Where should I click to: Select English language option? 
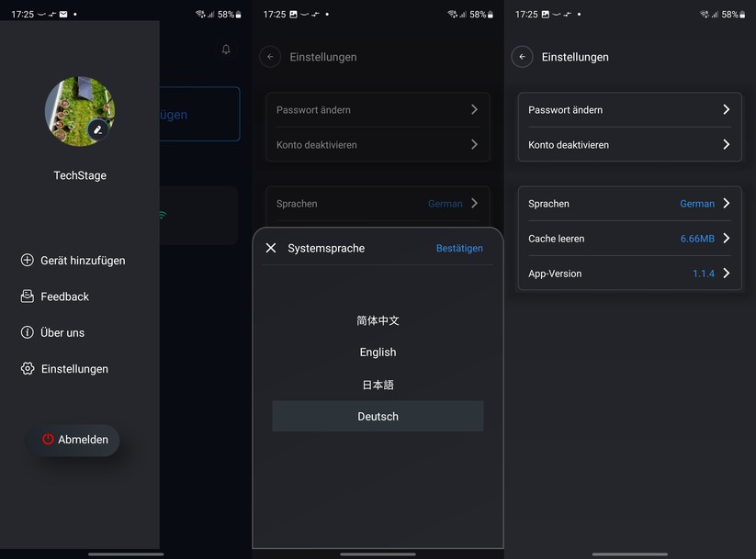[x=378, y=352]
